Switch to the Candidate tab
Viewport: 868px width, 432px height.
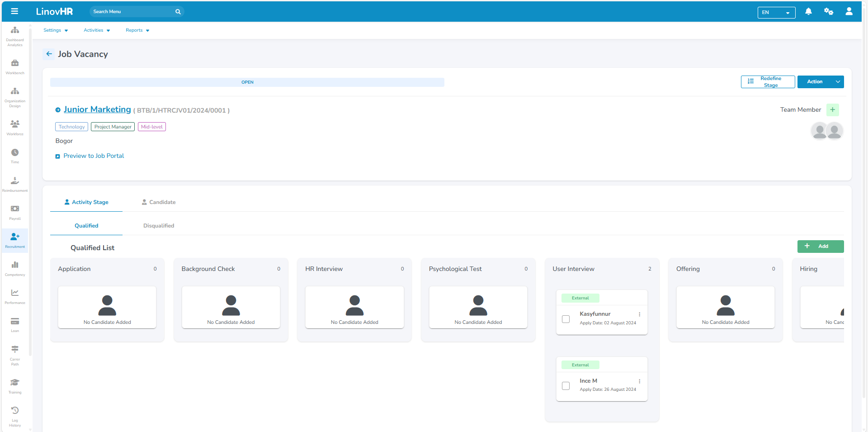coord(159,202)
